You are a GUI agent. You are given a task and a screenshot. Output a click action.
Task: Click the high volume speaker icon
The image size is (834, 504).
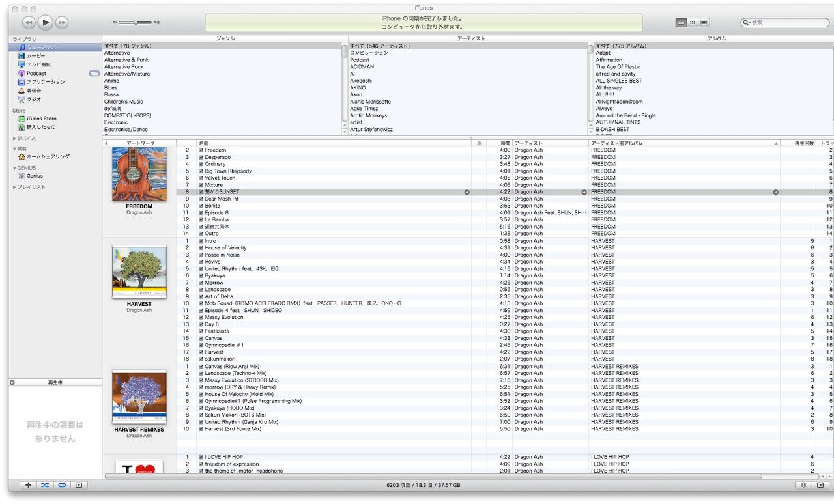click(x=156, y=23)
